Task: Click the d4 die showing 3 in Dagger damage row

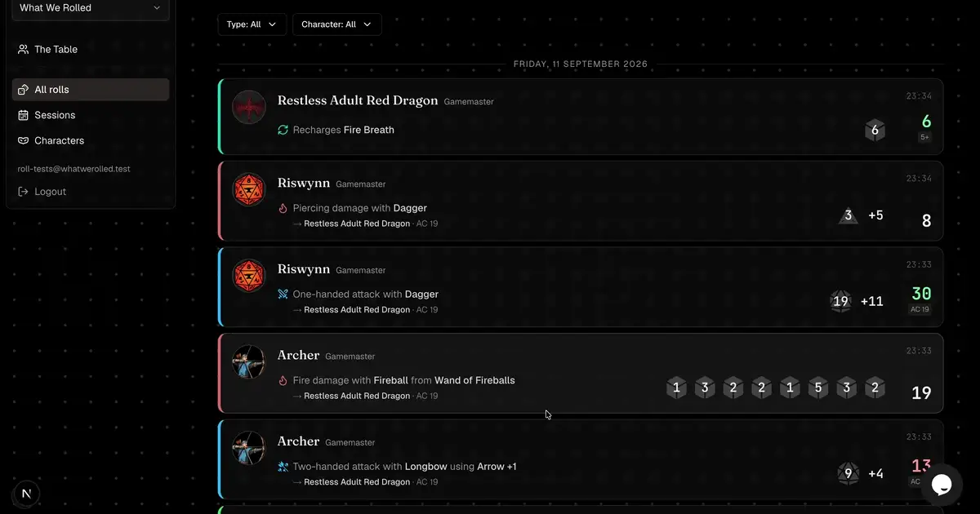Action: pos(849,215)
